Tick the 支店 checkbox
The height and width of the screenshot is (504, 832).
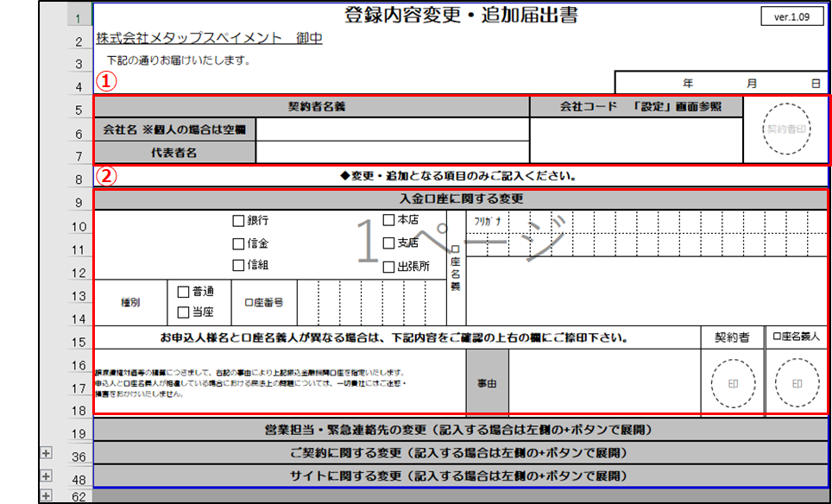point(389,243)
